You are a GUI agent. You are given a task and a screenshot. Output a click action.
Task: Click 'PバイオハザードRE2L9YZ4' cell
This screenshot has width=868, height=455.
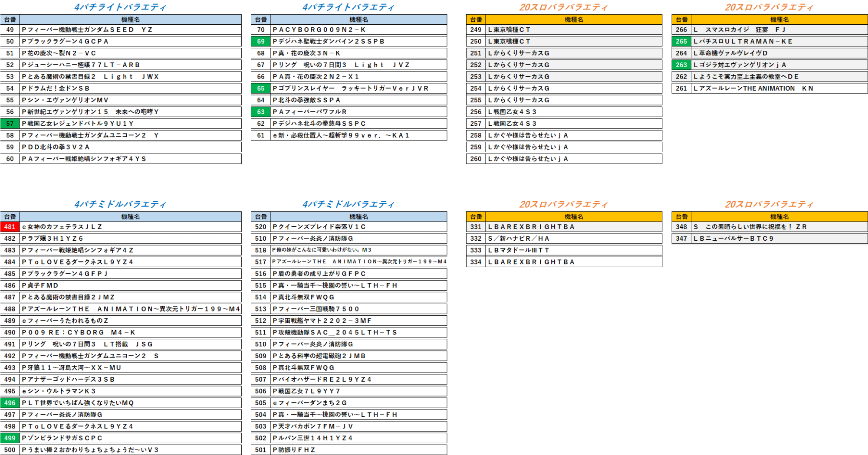click(359, 379)
